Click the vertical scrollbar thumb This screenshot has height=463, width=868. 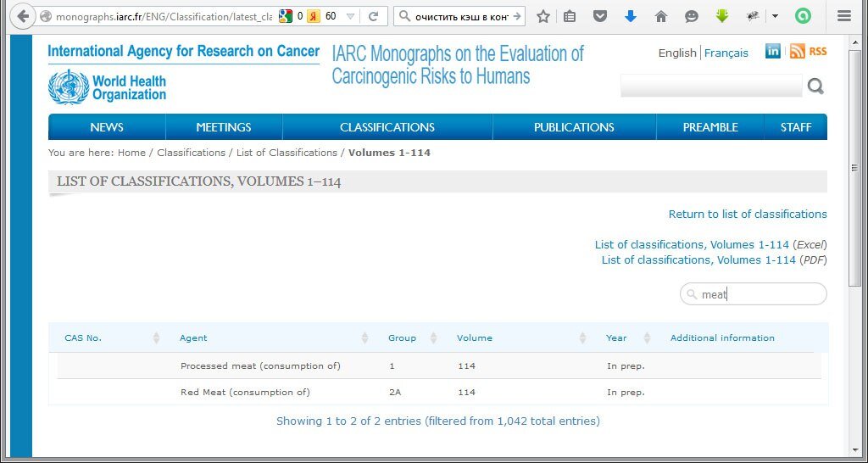point(854,169)
